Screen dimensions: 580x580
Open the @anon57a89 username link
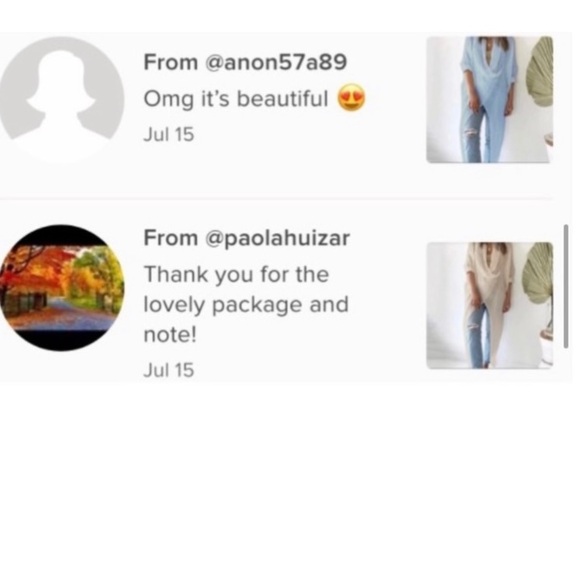point(275,62)
